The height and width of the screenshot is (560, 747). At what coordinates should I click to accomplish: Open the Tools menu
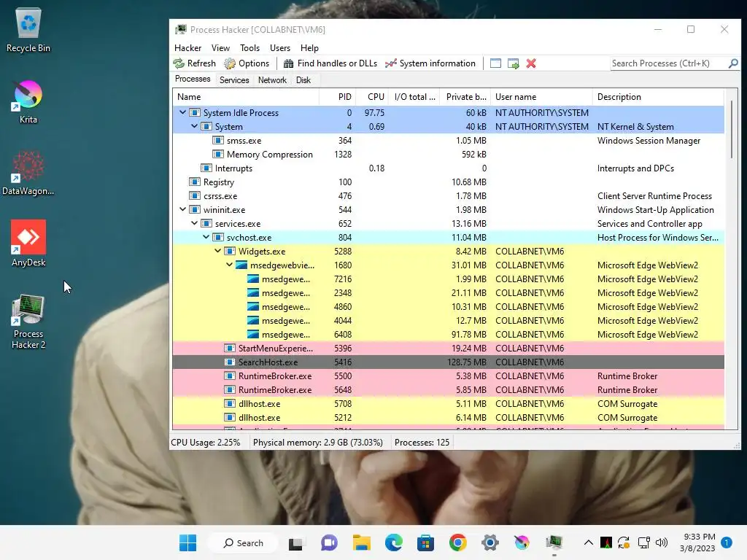click(249, 48)
